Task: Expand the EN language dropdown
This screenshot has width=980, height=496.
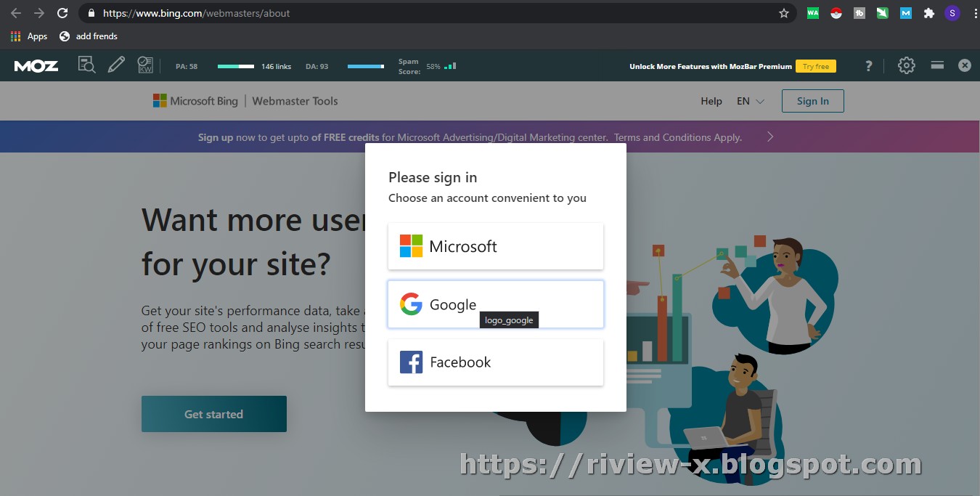Action: [751, 101]
